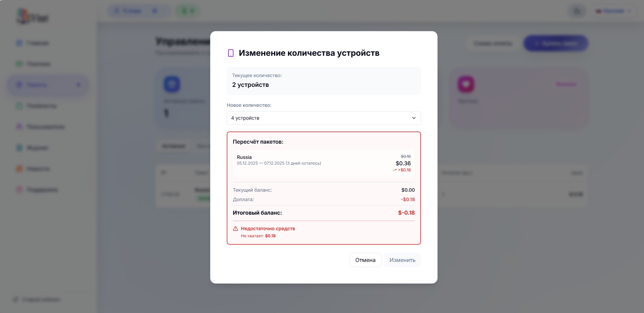644x313 pixels.
Task: Click the trend arrow next to +$0.18
Action: 395,170
